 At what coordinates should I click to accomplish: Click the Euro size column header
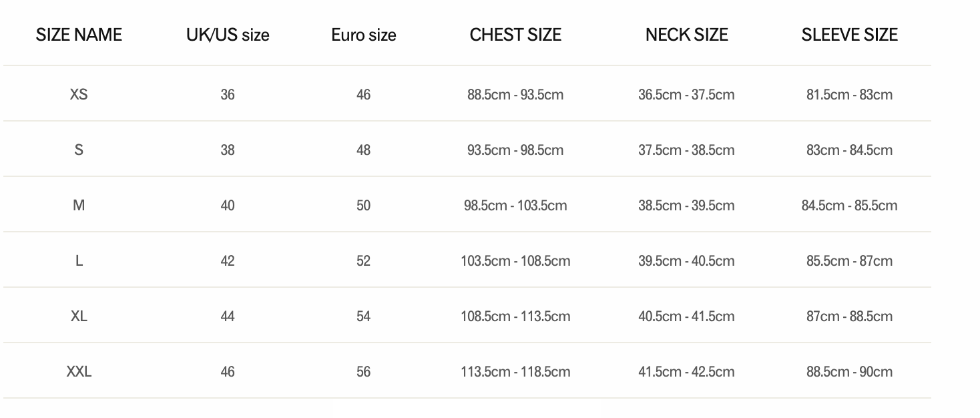pyautogui.click(x=363, y=35)
